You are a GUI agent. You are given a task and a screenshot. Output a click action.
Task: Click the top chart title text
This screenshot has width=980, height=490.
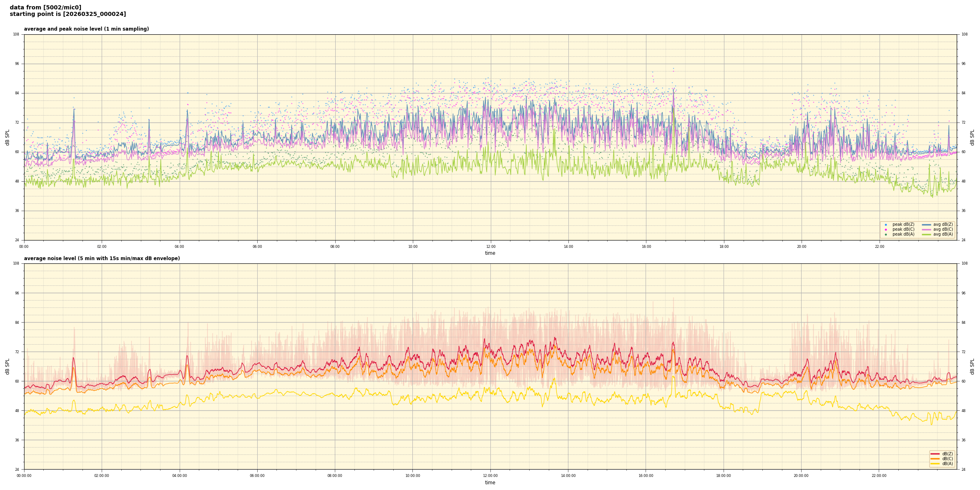[x=86, y=29]
